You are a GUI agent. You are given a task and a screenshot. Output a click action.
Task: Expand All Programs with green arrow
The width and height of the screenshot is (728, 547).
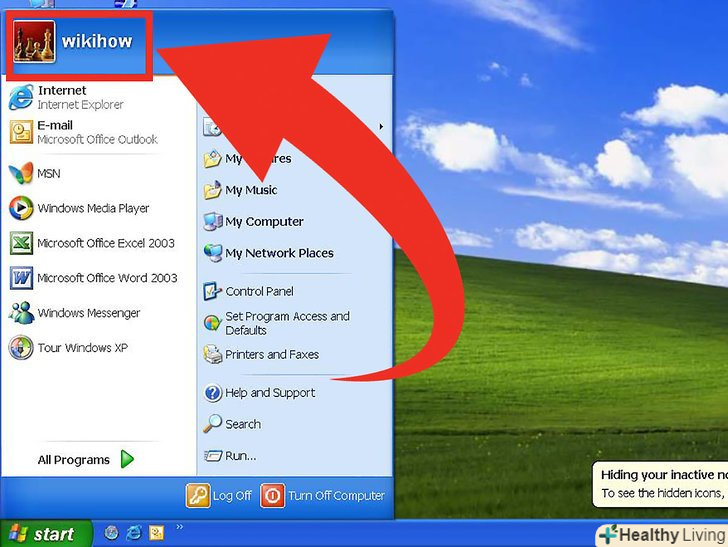(x=127, y=459)
